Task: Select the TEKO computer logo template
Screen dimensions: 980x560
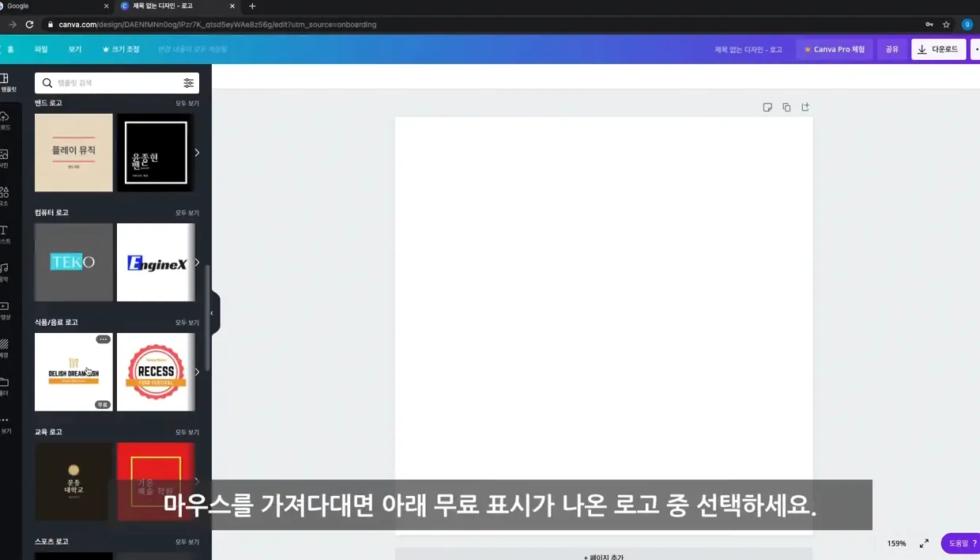Action: (73, 263)
